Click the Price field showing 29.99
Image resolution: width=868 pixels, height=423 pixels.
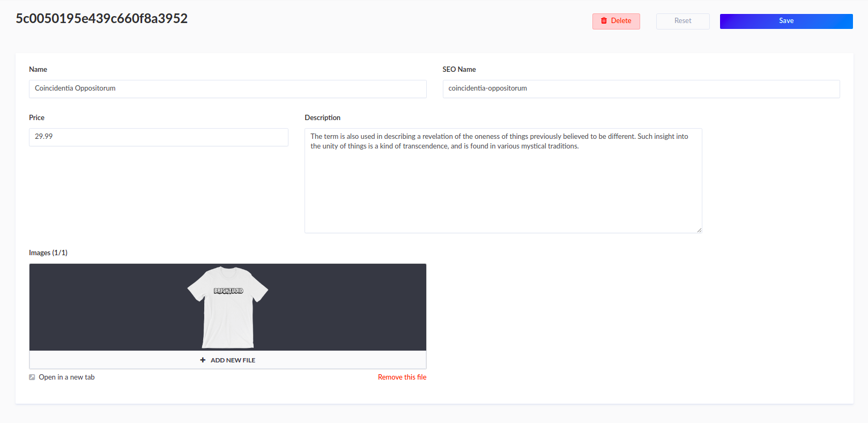[x=158, y=137]
